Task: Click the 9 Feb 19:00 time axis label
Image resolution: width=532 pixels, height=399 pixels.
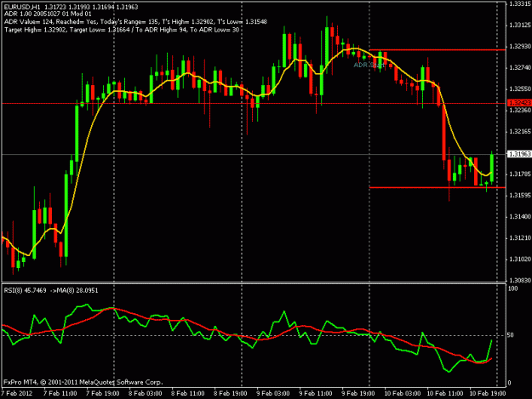Action: (358, 393)
